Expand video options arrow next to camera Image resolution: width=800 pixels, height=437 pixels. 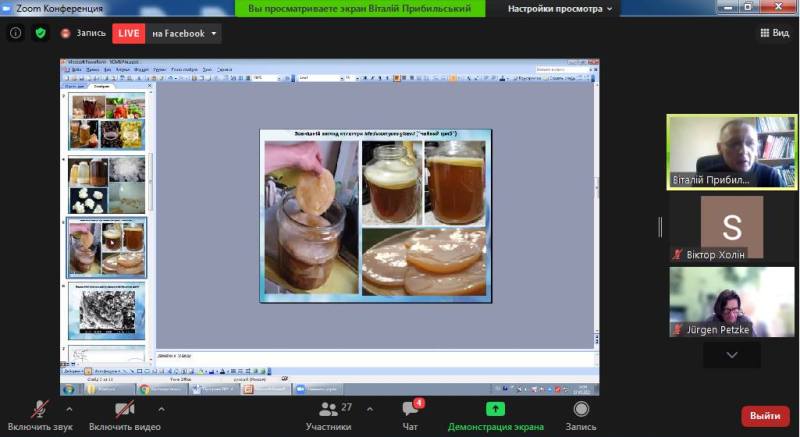pyautogui.click(x=160, y=409)
